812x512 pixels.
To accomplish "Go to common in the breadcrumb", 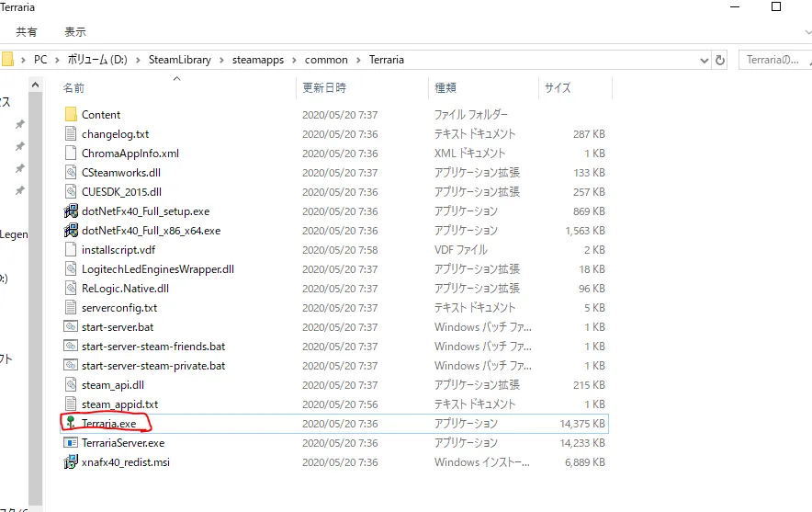I will pyautogui.click(x=326, y=60).
